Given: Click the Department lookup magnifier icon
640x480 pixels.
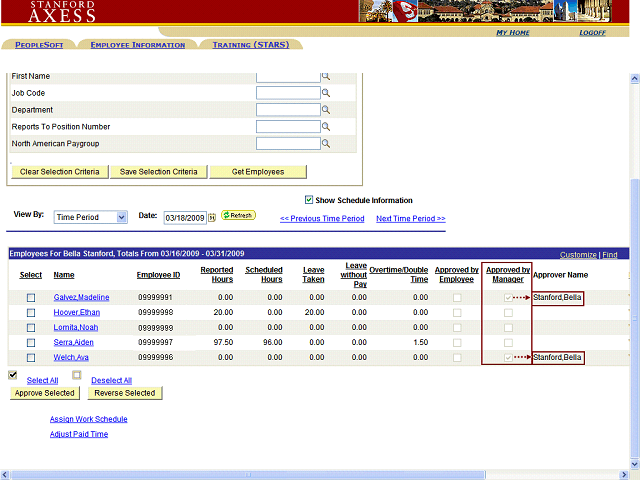Looking at the screenshot, I should (325, 110).
